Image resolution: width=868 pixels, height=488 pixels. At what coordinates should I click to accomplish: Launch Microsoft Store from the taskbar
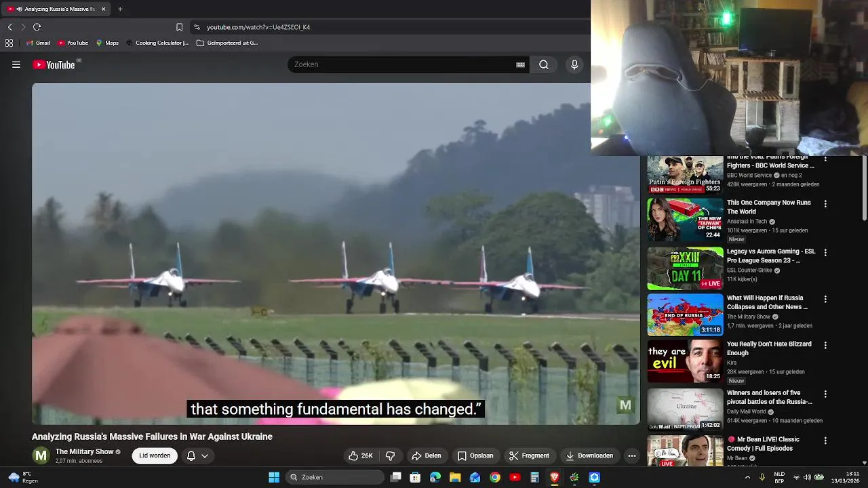coord(415,477)
